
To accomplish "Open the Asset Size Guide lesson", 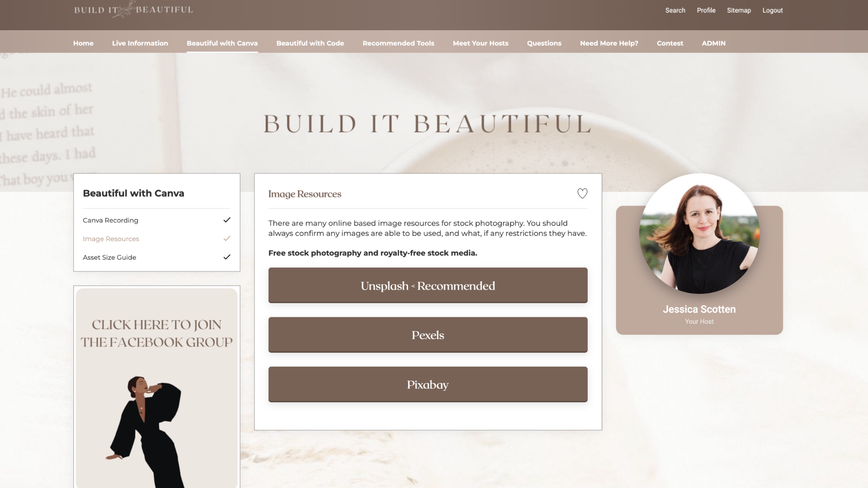I will [x=109, y=257].
